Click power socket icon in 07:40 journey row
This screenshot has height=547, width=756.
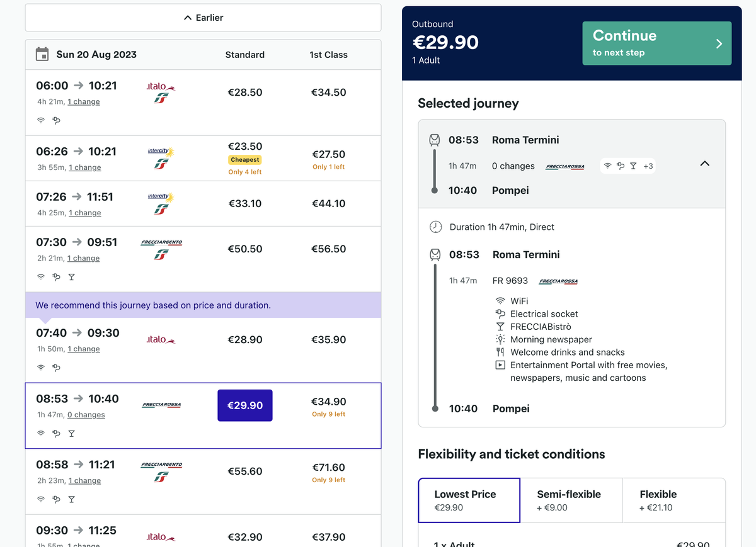click(56, 368)
